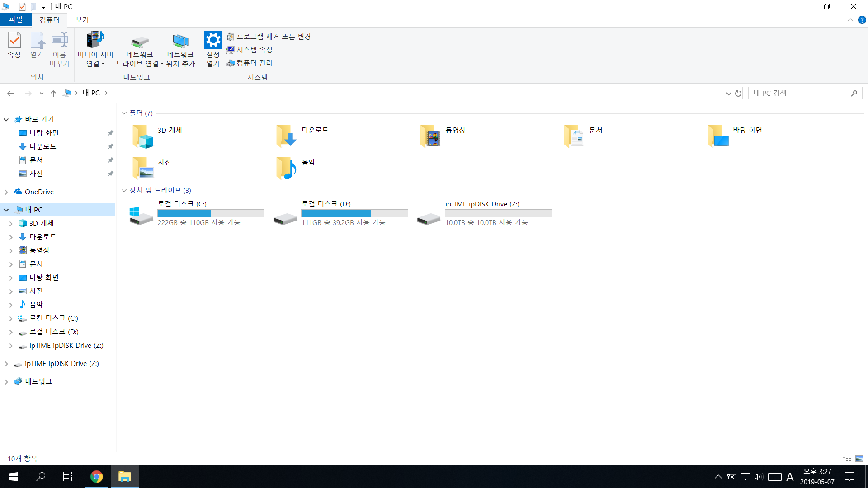Select 로컬 디스크 (C:) drive in main pane
Viewport: 868px width, 488px height.
pyautogui.click(x=197, y=213)
